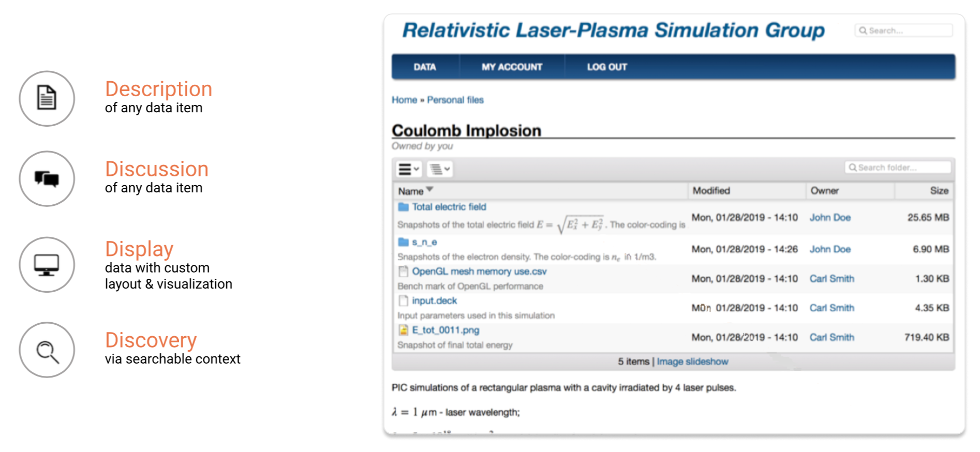Expand the detailed view mode dropdown

pyautogui.click(x=440, y=169)
